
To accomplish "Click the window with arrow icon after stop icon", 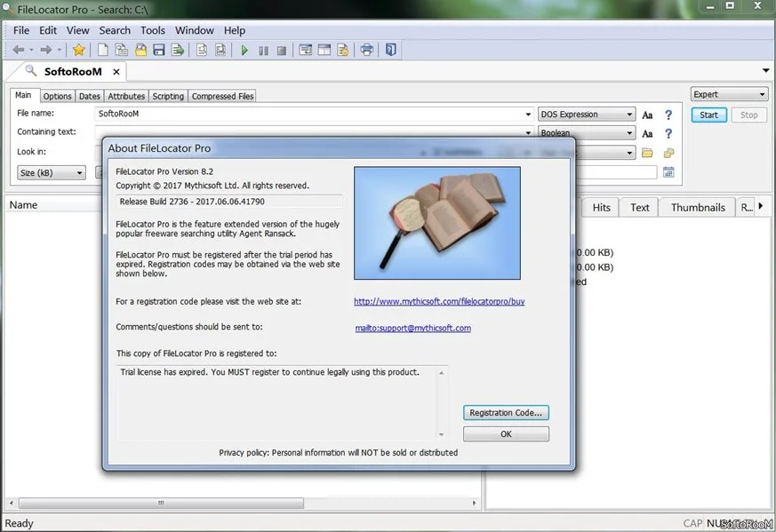I will [306, 50].
